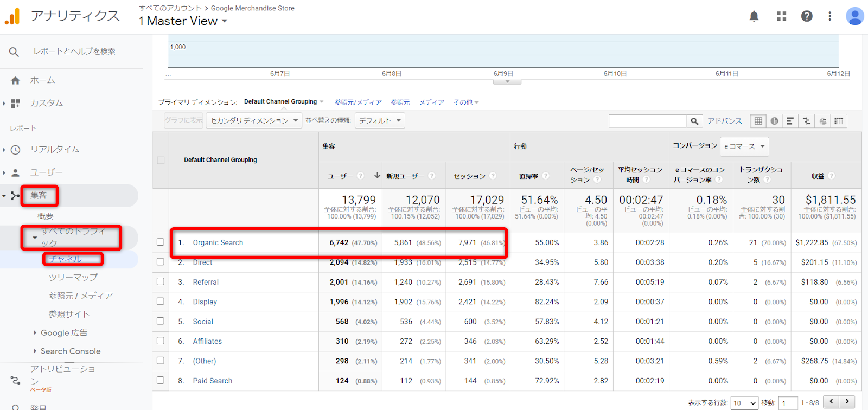Screen dimensions: 868x410
Task: Click the help icon next to セッション column
Action: (x=493, y=176)
